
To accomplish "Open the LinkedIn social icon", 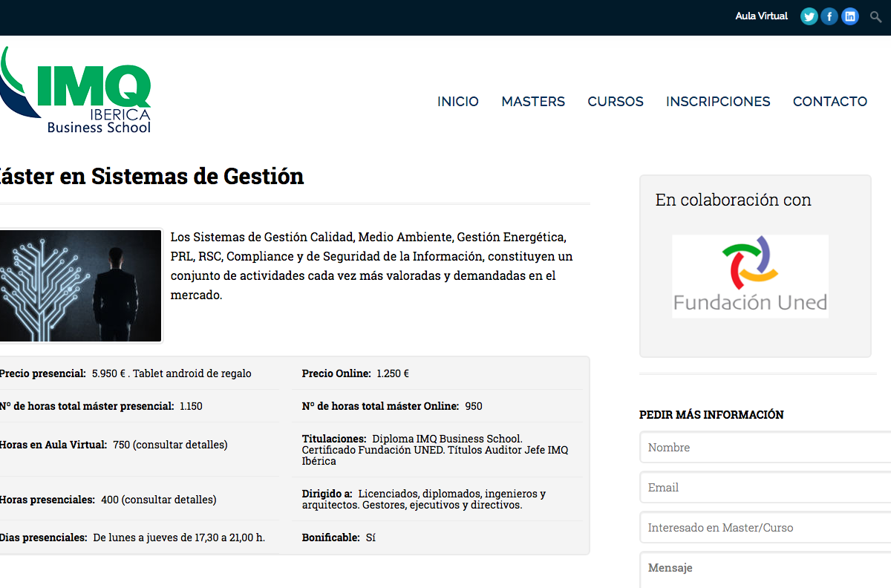I will click(850, 16).
